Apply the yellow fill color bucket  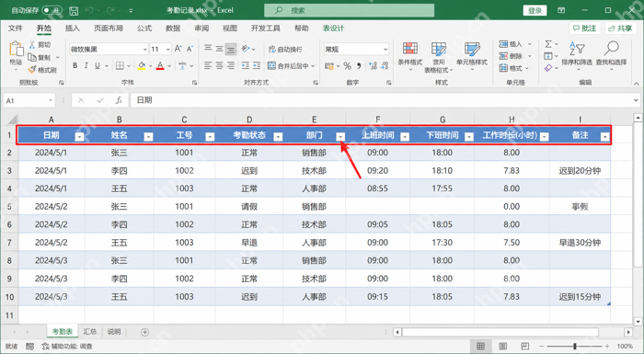tap(142, 65)
